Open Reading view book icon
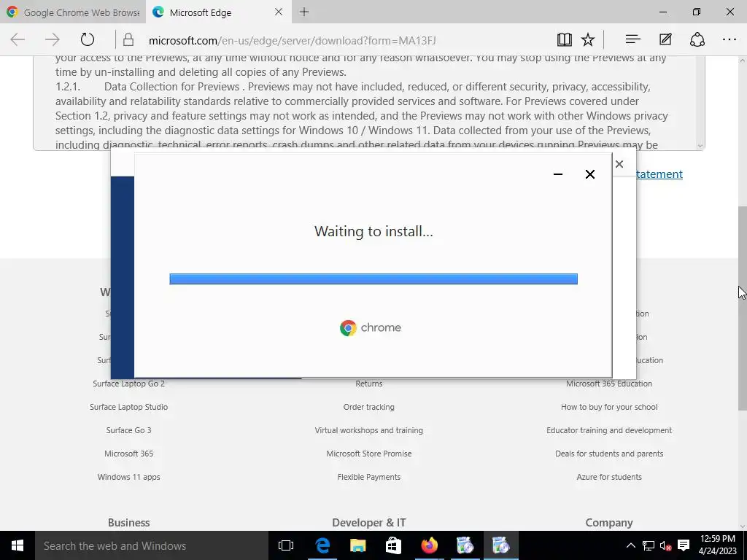Image resolution: width=747 pixels, height=560 pixels. pos(565,39)
